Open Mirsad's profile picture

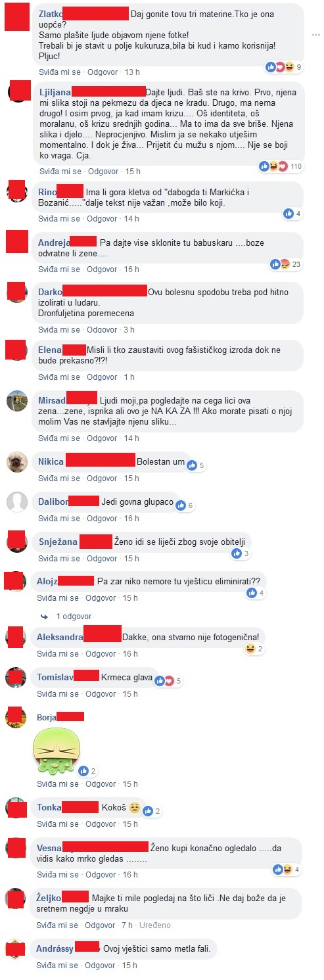pyautogui.click(x=16, y=401)
